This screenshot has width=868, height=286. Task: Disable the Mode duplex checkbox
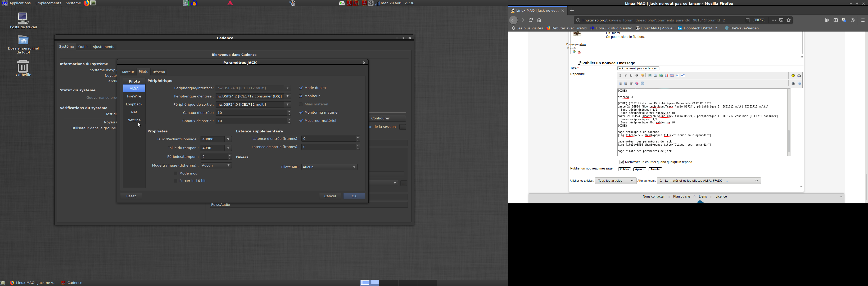[301, 88]
